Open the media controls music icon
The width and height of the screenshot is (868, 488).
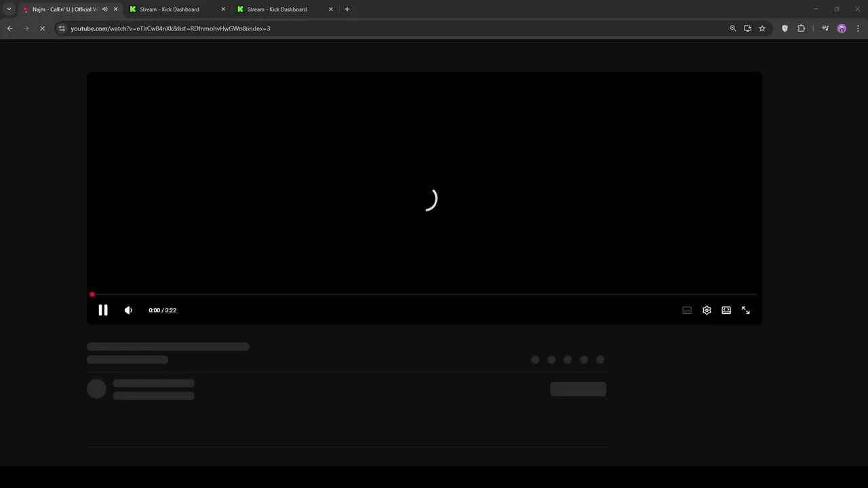coord(825,28)
